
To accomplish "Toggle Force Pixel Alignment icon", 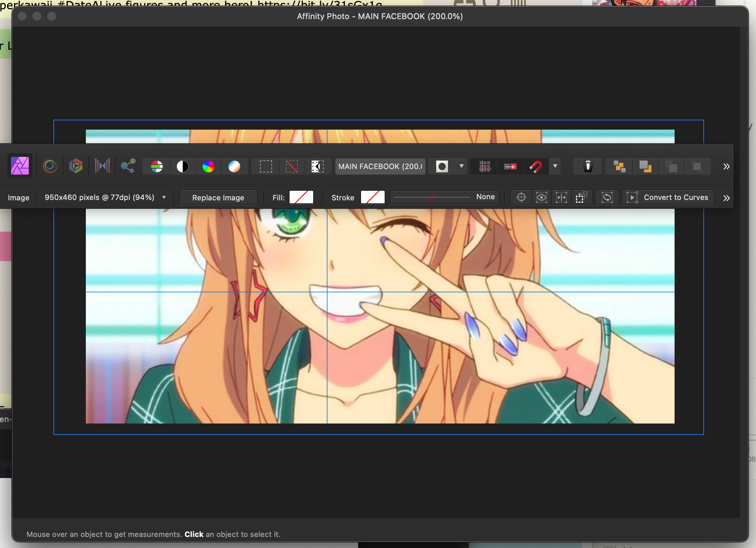I will [x=485, y=166].
